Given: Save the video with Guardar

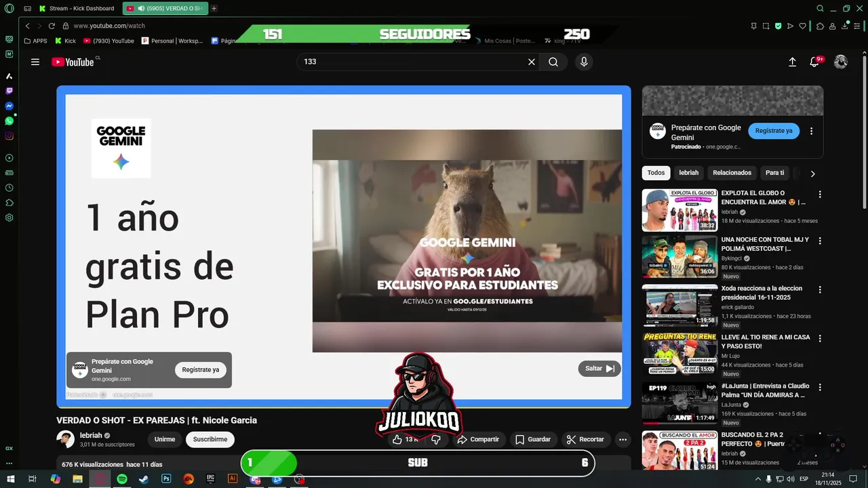Looking at the screenshot, I should [534, 439].
